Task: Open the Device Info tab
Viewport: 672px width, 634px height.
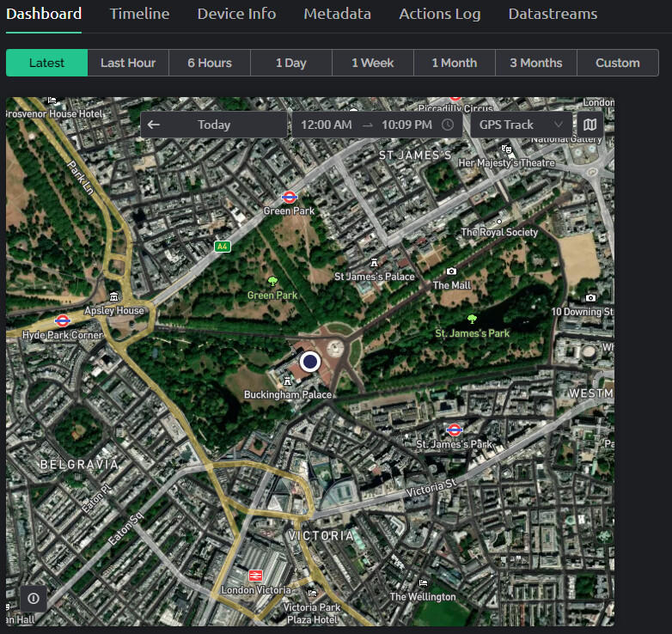Action: click(x=236, y=14)
